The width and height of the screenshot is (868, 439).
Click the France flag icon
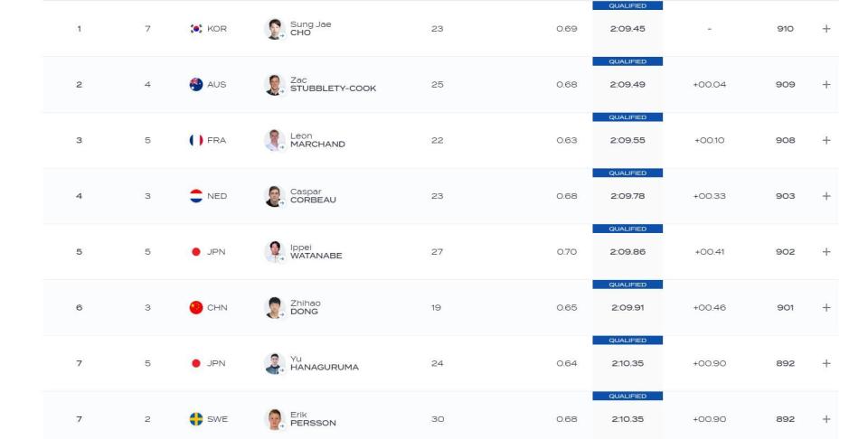tap(196, 140)
